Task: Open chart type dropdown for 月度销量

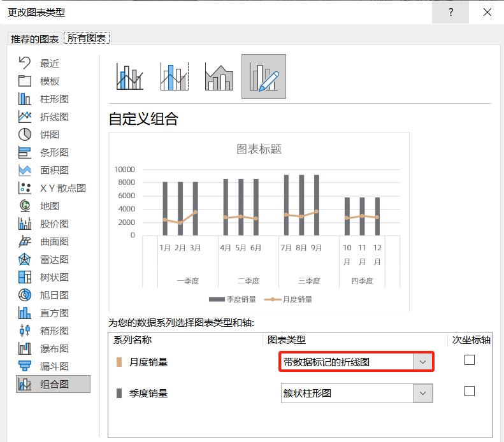Action: click(x=422, y=362)
